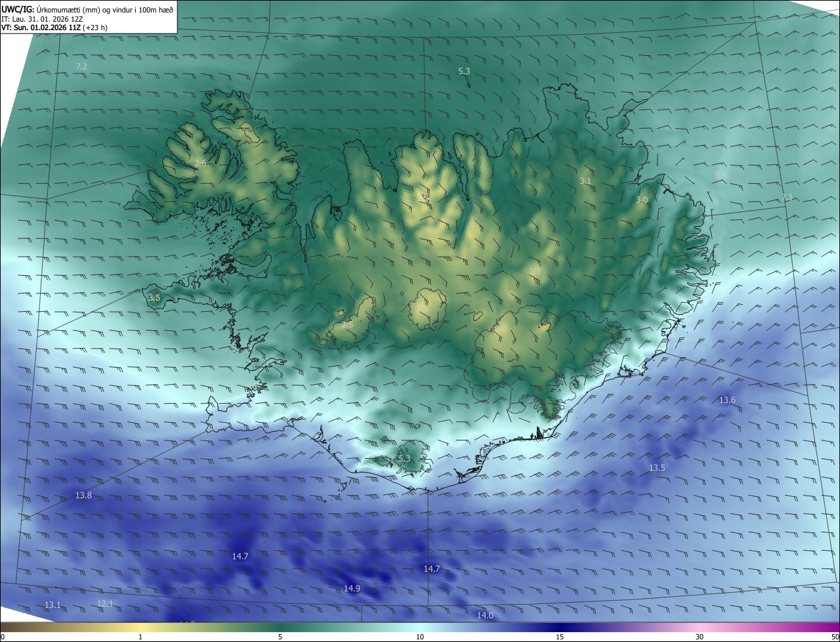Click the color scale tick labeled 5
Screen dimensions: 840x642
click(x=280, y=637)
